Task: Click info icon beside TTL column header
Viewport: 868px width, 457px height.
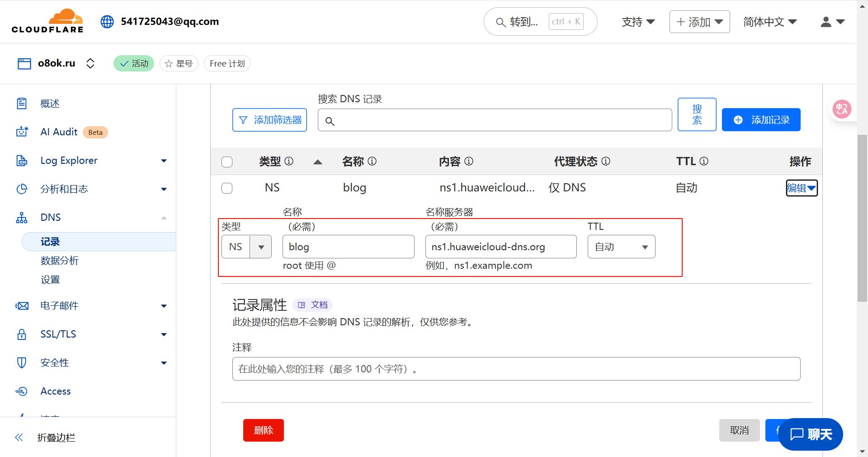Action: 704,161
